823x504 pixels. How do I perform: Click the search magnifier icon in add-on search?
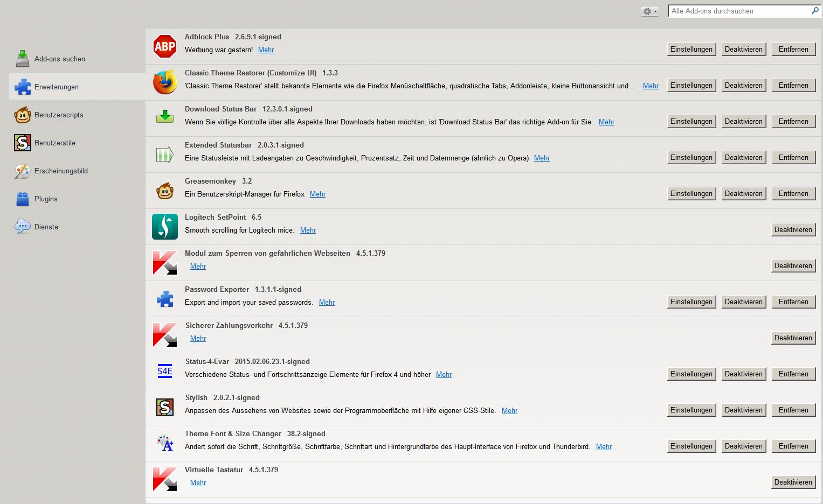815,11
